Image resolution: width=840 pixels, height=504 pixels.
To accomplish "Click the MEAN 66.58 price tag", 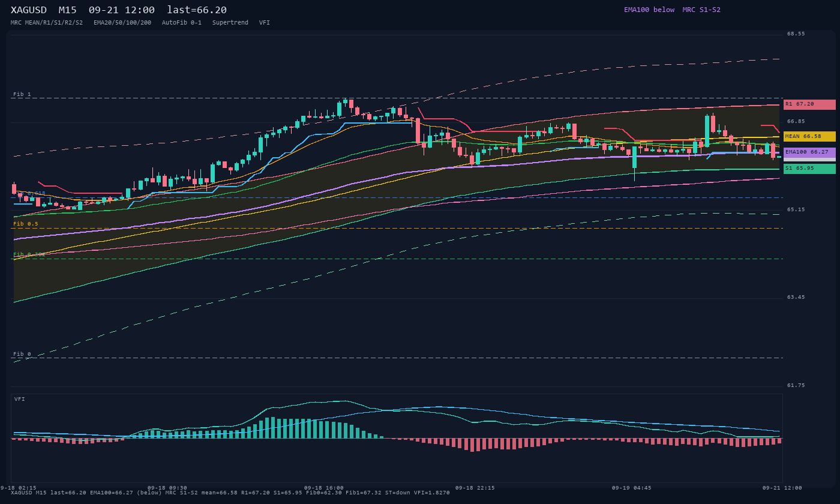I will (809, 137).
